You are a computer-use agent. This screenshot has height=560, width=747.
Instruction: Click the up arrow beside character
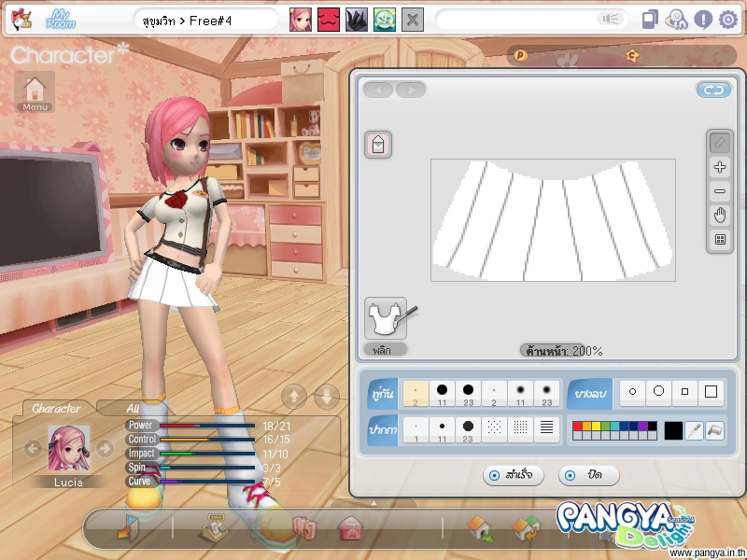tap(294, 396)
